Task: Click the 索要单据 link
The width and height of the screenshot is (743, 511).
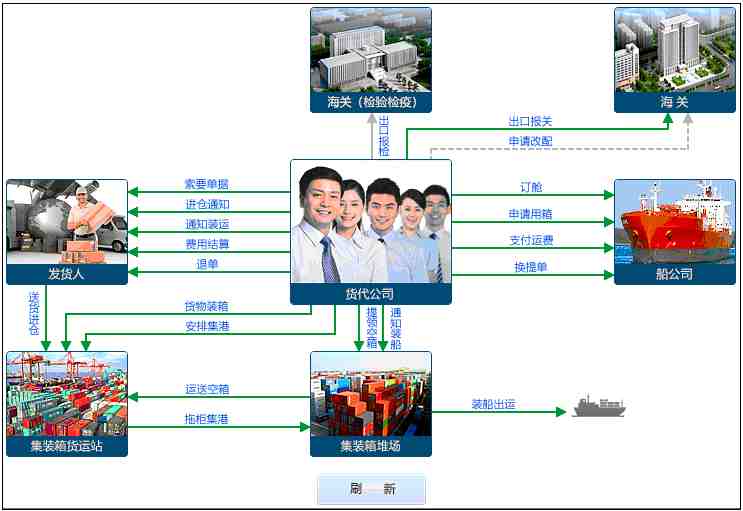Action: 207,184
